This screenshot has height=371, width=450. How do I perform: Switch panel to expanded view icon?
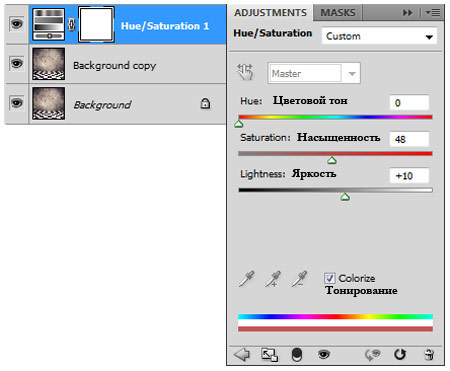[x=269, y=355]
